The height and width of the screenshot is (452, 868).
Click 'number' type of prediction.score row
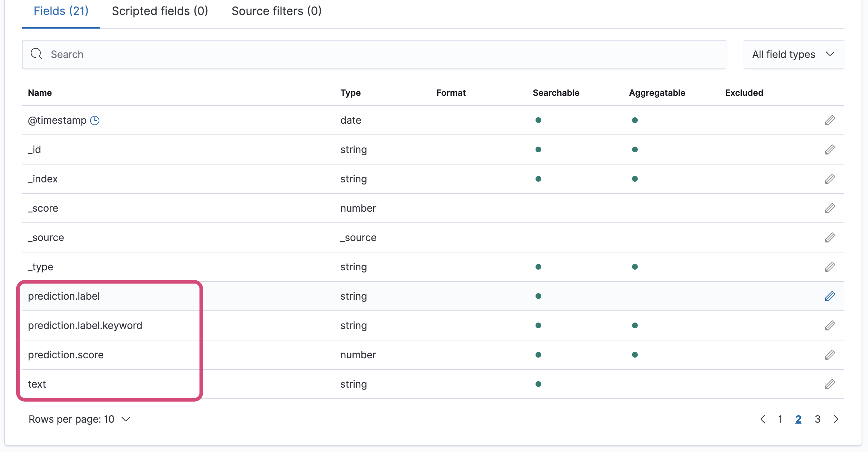[358, 355]
